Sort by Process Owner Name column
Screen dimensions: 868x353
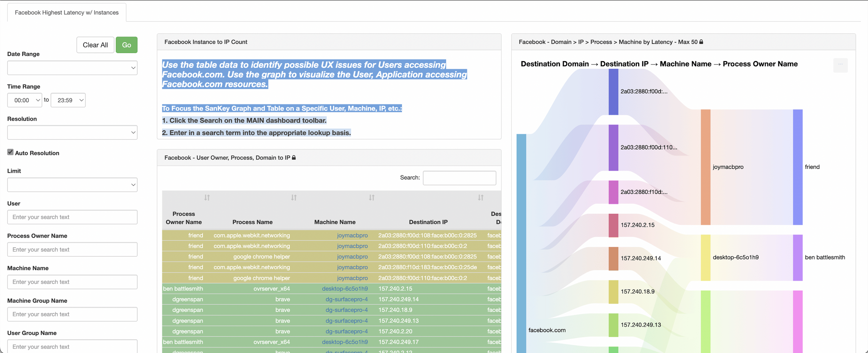pos(207,198)
